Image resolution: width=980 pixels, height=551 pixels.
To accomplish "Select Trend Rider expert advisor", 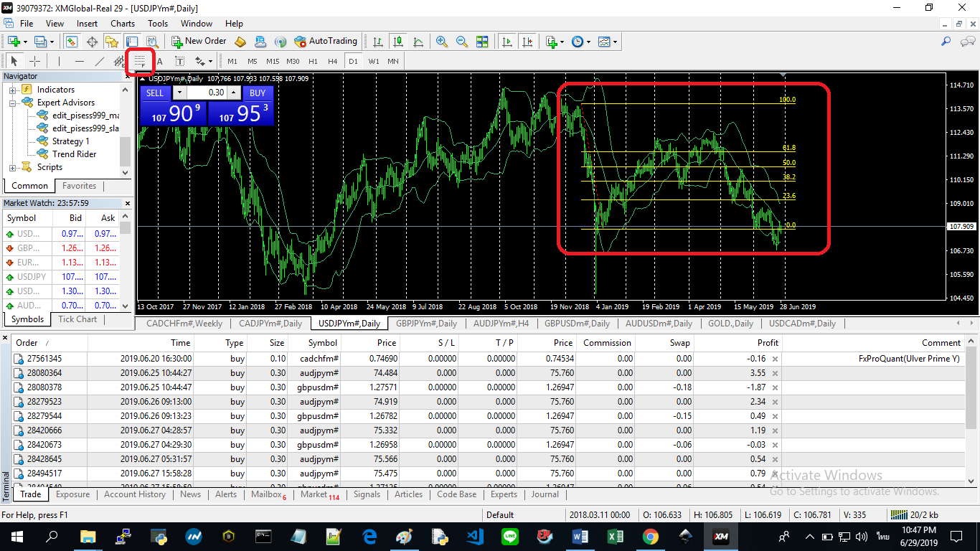I will click(x=74, y=154).
